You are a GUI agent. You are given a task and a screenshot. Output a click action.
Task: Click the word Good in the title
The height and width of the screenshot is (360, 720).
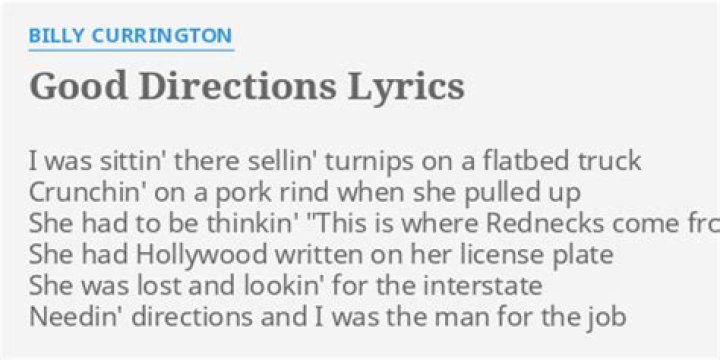79,86
